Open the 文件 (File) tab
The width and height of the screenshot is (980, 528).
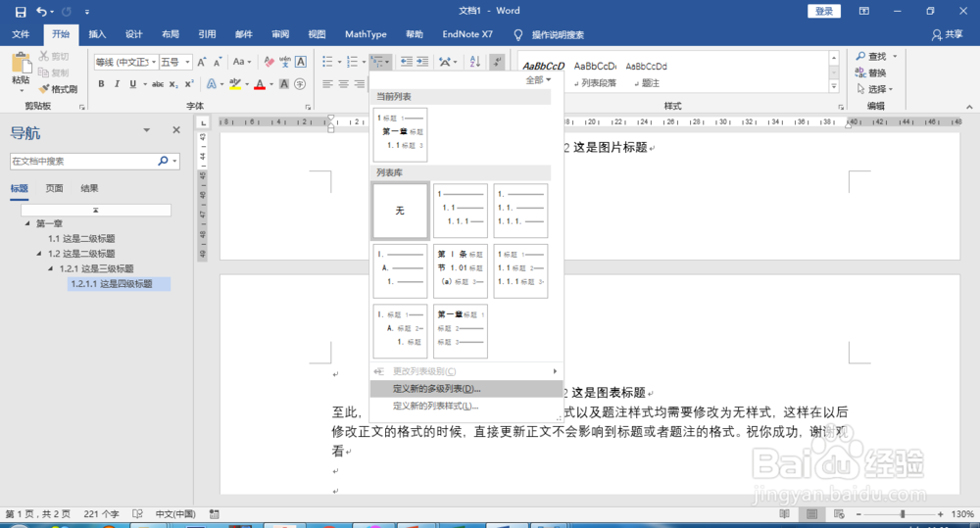tap(21, 34)
